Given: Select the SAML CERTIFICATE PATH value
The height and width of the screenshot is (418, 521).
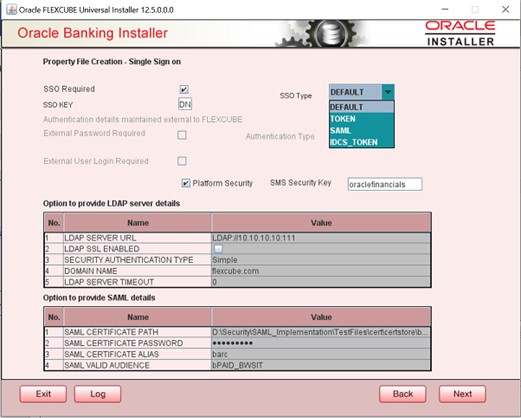Looking at the screenshot, I should [x=321, y=332].
